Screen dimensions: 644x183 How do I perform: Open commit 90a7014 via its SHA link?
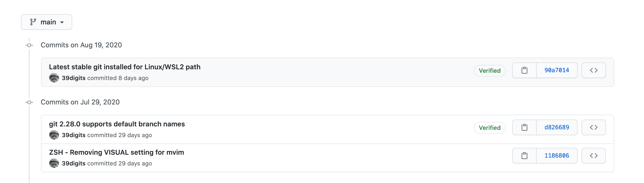(x=557, y=70)
